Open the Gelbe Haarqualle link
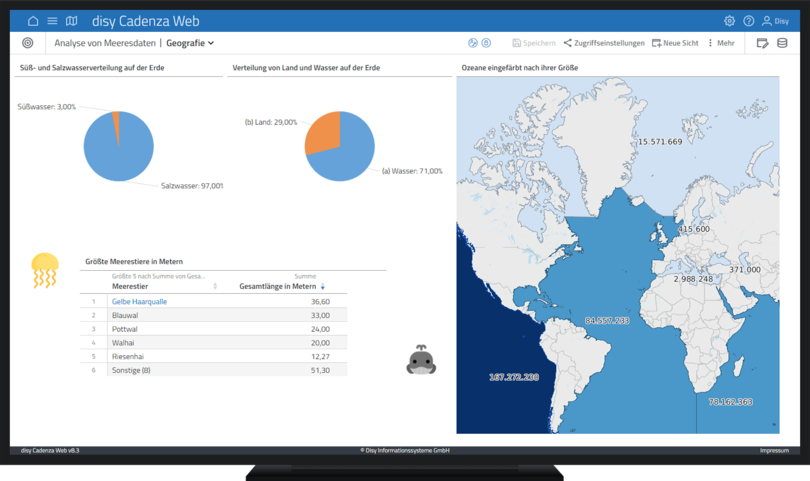Viewport: 810px width, 481px height. pos(139,301)
